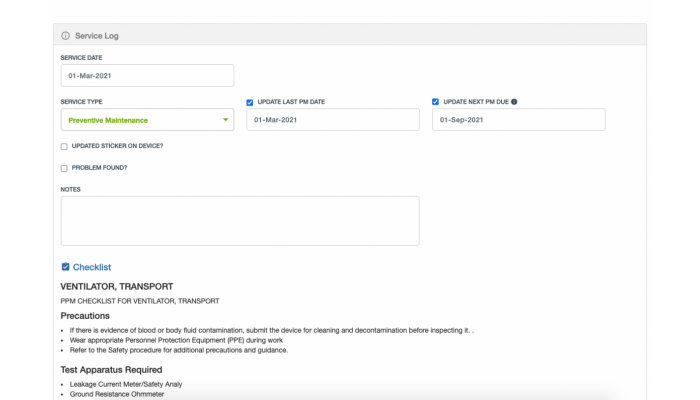The image size is (700, 400).
Task: Uncheck the Update Next PM Due checkbox
Action: click(x=435, y=102)
